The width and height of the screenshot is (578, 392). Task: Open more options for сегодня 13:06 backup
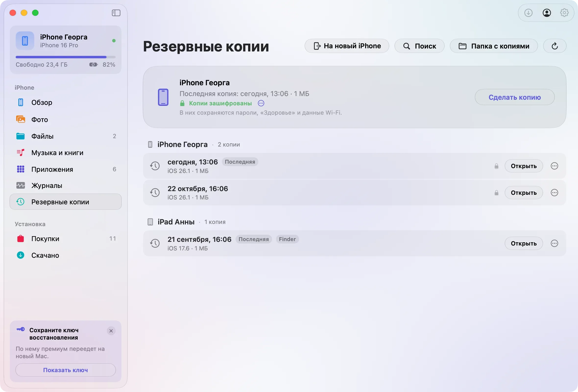click(554, 166)
